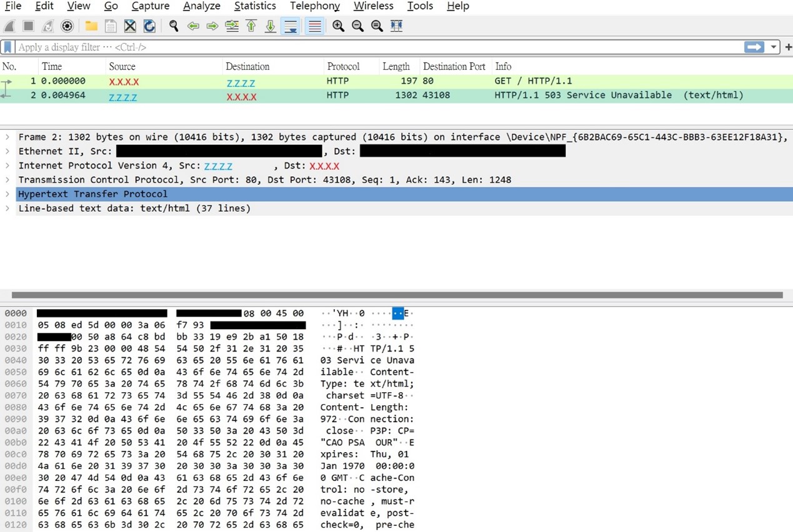Screen dimensions: 793x532
Task: Close this capture file icon
Action: point(130,26)
